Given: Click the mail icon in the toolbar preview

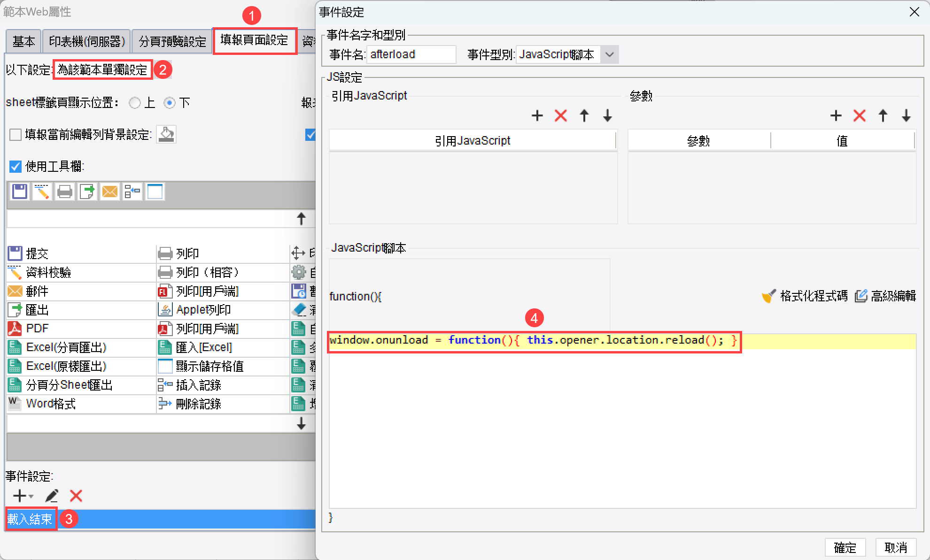Looking at the screenshot, I should click(109, 191).
